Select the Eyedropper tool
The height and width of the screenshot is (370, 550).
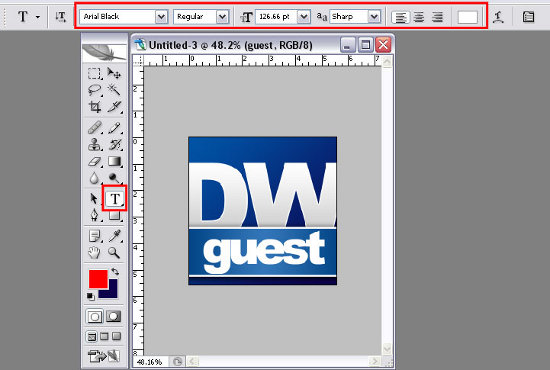(114, 236)
